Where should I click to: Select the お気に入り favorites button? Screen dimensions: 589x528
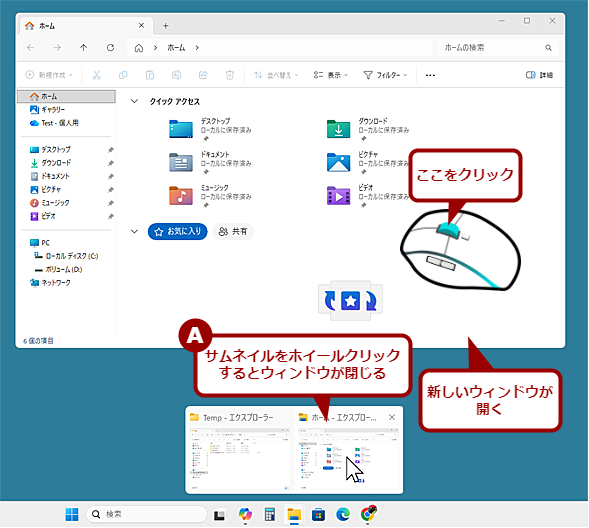tap(178, 231)
